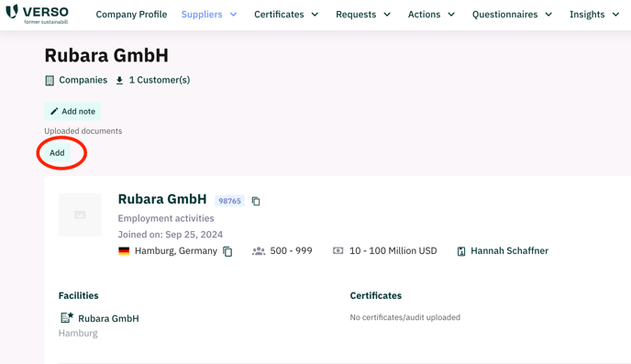Viewport: 631px width, 364px height.
Task: Copy the Hamburg, Germany address icon
Action: click(227, 251)
